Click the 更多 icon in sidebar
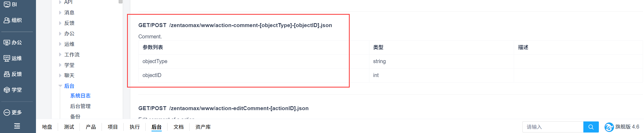Image resolution: width=644 pixels, height=133 pixels. pyautogui.click(x=7, y=112)
